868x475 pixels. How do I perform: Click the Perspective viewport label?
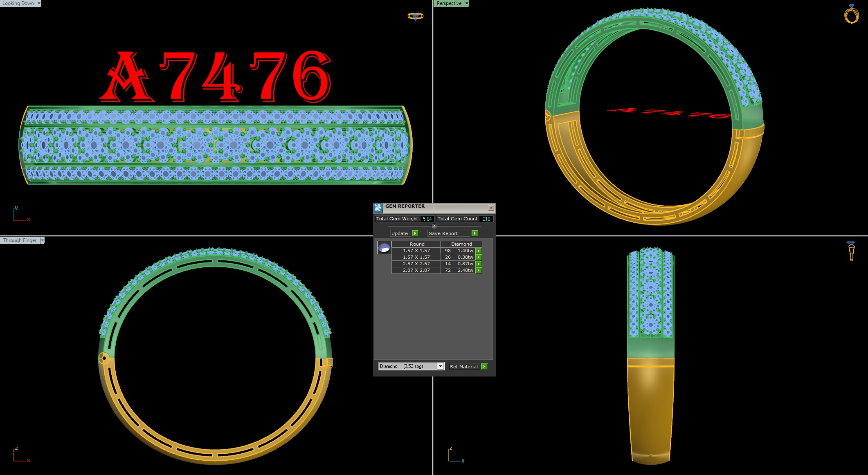pyautogui.click(x=449, y=3)
